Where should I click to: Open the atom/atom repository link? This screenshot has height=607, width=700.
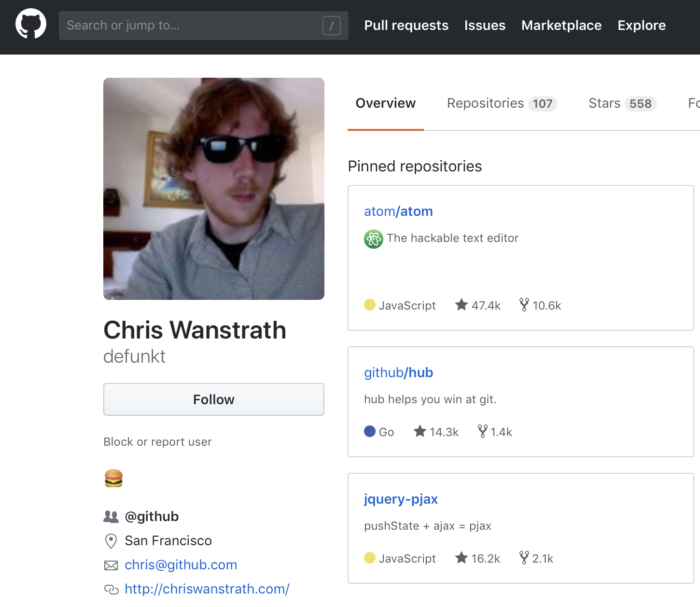398,211
